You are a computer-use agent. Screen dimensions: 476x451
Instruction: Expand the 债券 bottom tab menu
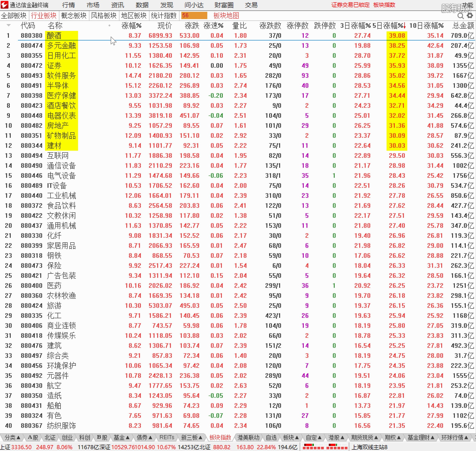(144, 437)
